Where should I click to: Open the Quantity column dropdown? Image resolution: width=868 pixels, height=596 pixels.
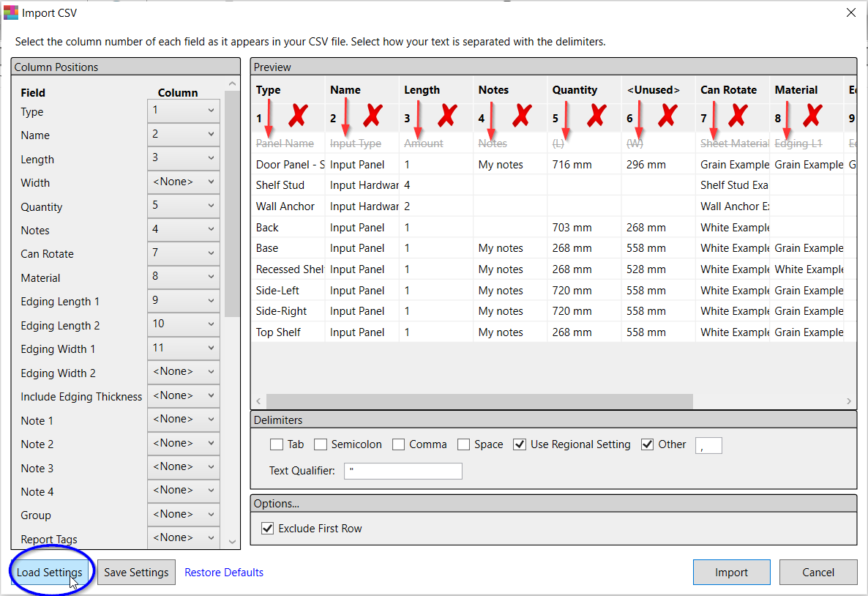pyautogui.click(x=183, y=206)
